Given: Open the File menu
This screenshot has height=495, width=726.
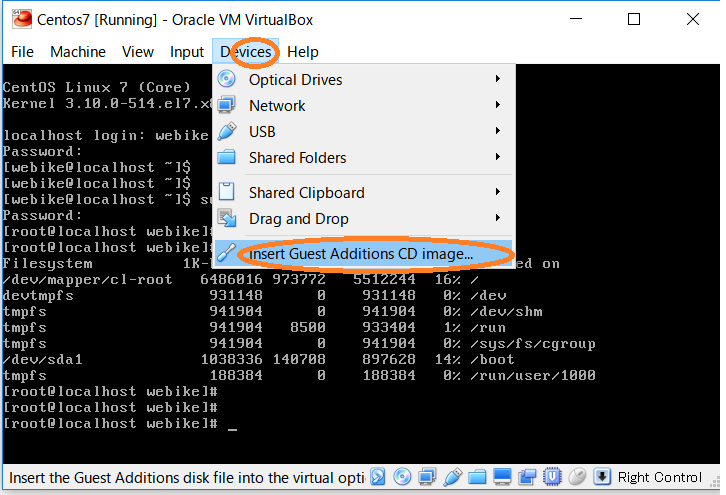Looking at the screenshot, I should [22, 52].
